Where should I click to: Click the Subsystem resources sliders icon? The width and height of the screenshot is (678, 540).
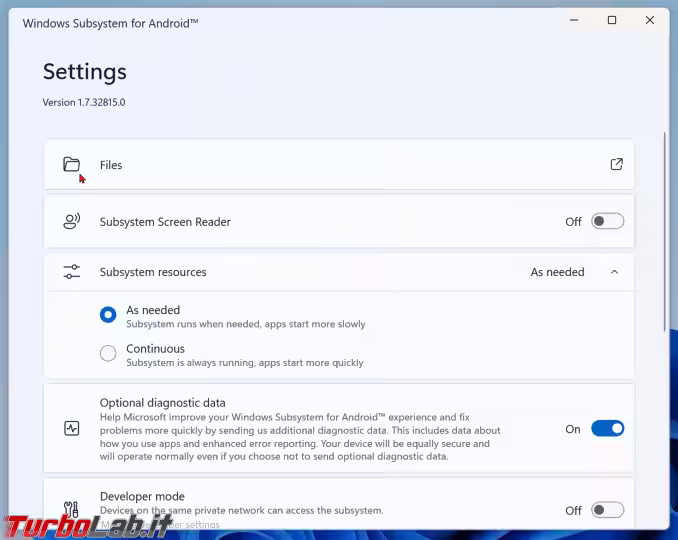point(71,272)
